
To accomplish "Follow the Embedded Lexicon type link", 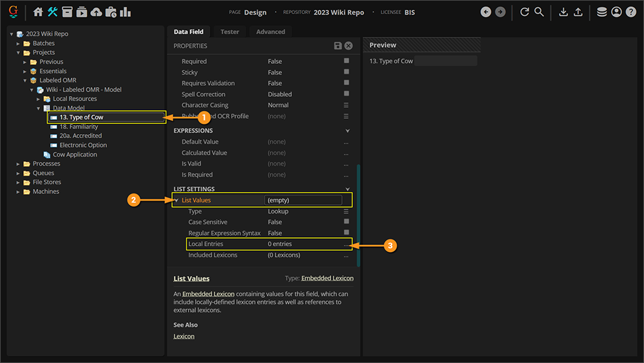I will [327, 279].
